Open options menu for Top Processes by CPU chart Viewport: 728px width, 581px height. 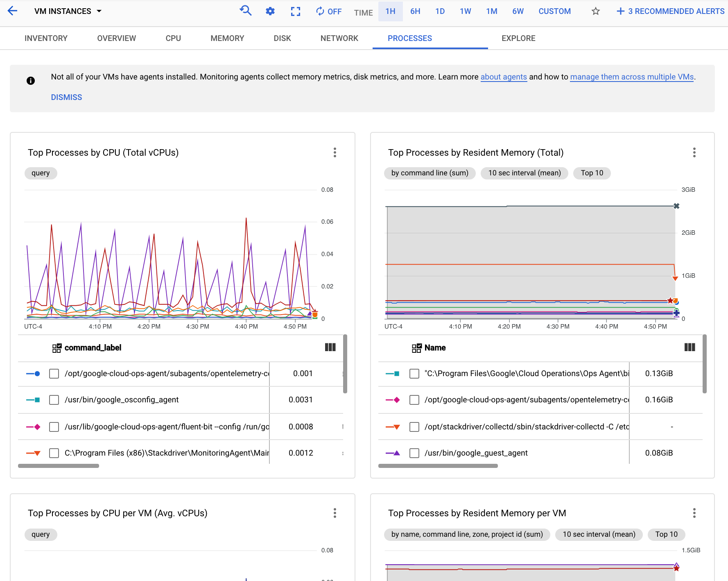coord(335,152)
